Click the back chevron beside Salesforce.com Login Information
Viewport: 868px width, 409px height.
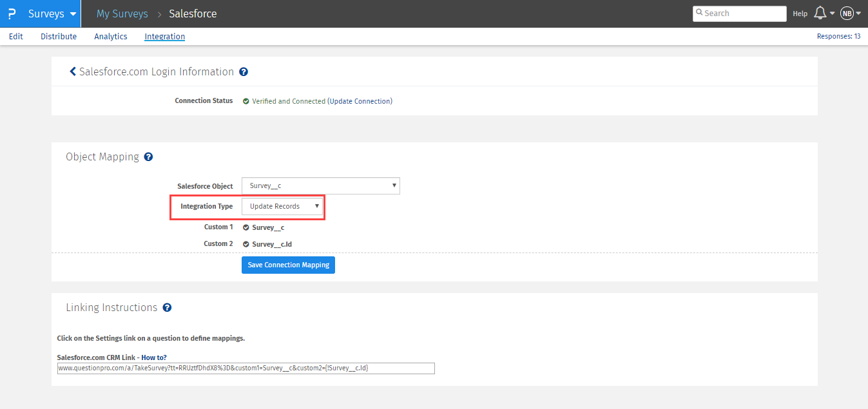click(73, 71)
